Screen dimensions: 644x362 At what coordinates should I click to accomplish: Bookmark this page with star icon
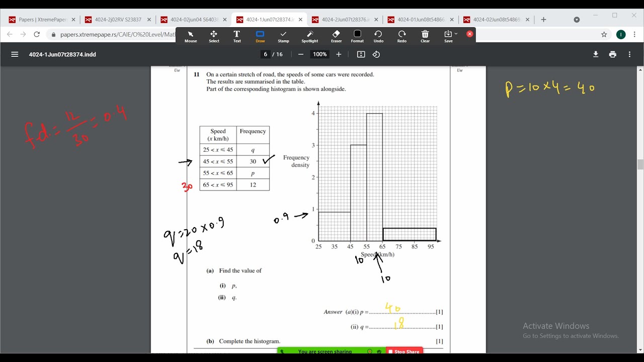point(604,34)
